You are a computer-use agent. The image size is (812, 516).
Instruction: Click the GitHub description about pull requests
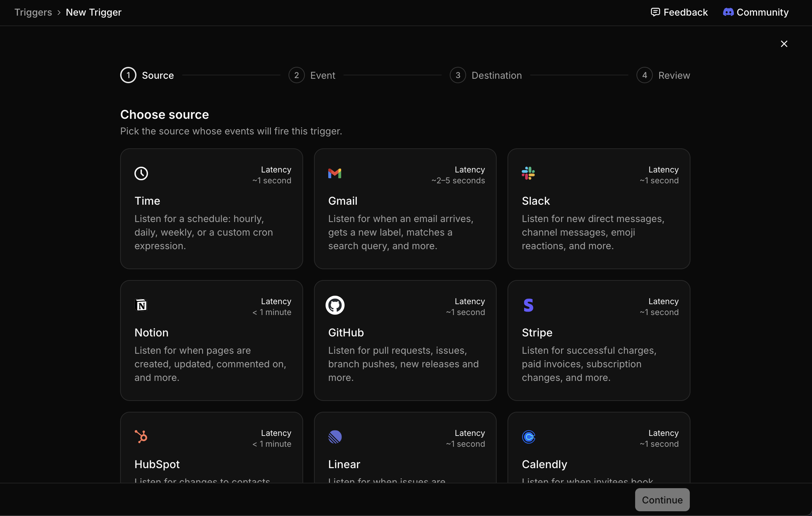(403, 364)
